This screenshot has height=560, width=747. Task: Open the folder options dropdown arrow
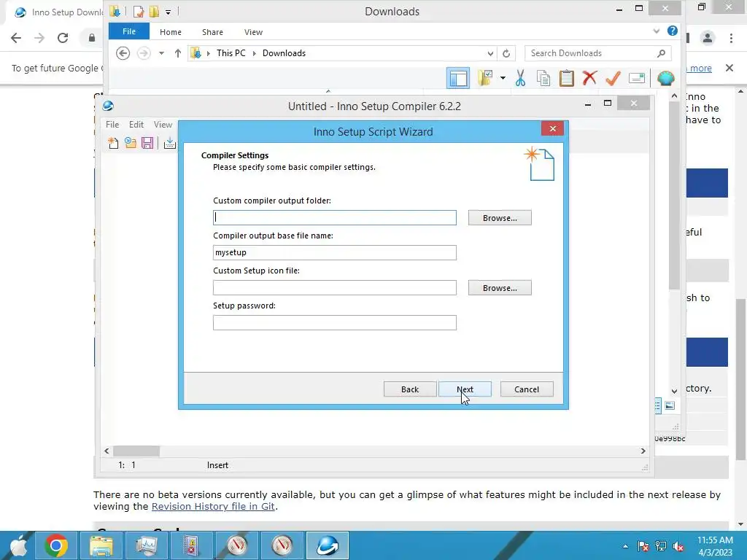coord(503,78)
